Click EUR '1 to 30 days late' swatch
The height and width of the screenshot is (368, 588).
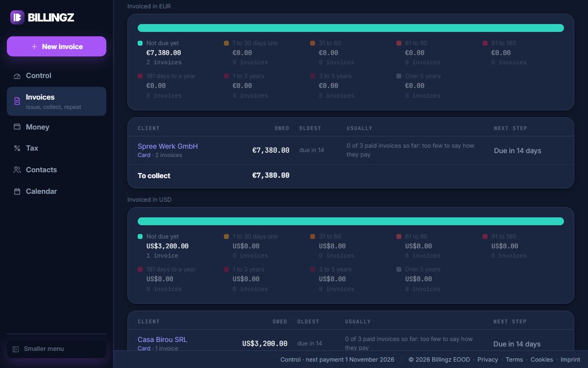226,43
